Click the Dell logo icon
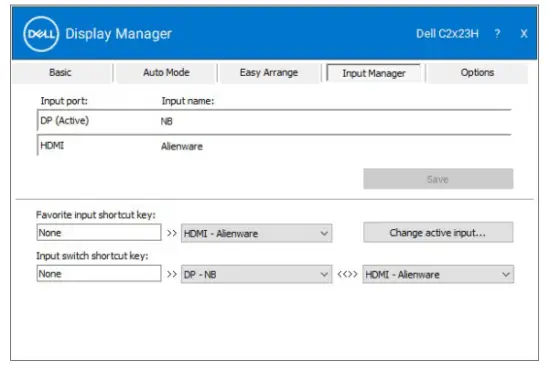550x371 pixels. click(x=41, y=34)
